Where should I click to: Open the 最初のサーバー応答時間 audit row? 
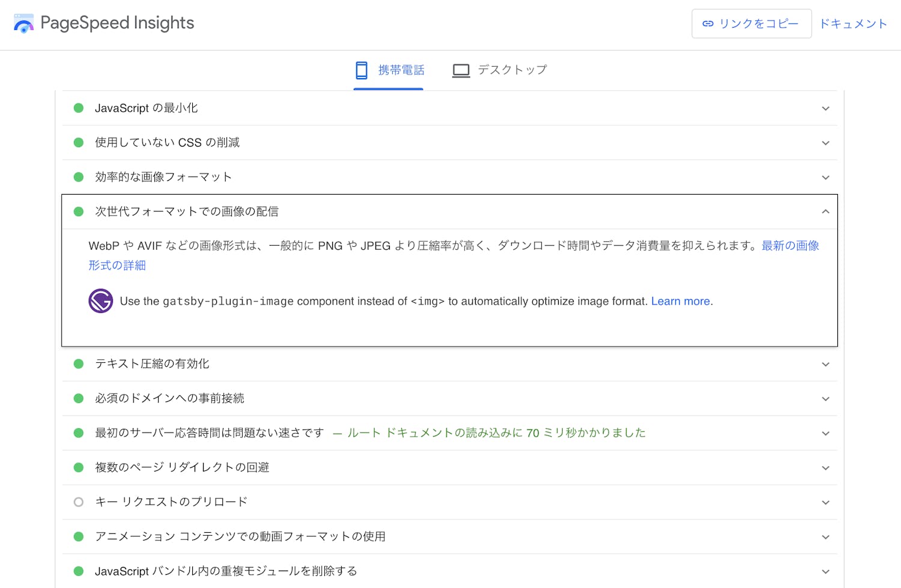(x=209, y=433)
